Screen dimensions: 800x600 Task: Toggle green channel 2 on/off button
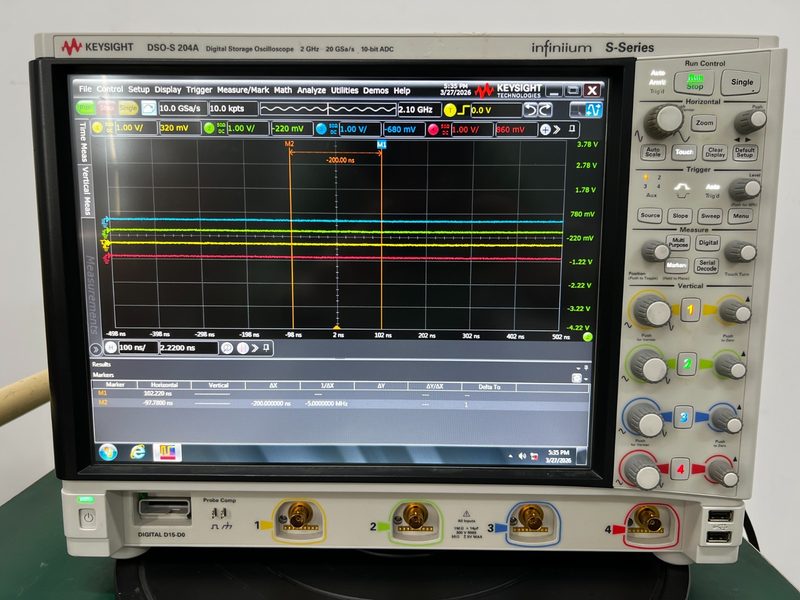coord(209,128)
